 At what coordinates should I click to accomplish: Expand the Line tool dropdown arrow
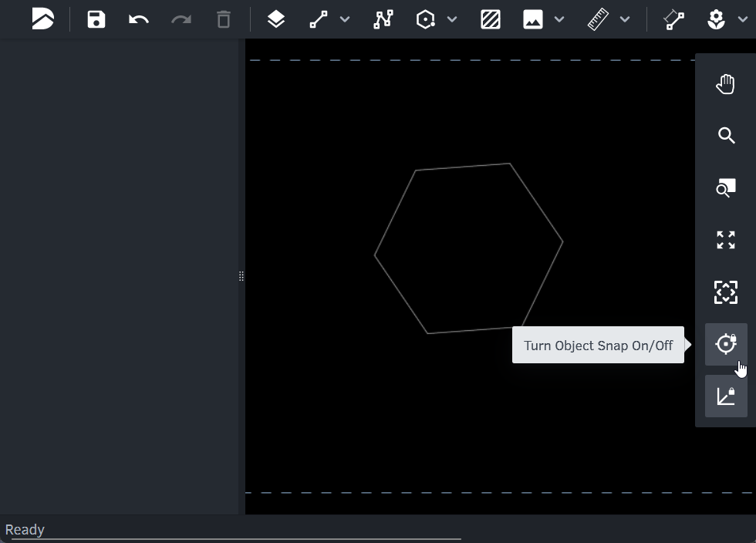345,19
